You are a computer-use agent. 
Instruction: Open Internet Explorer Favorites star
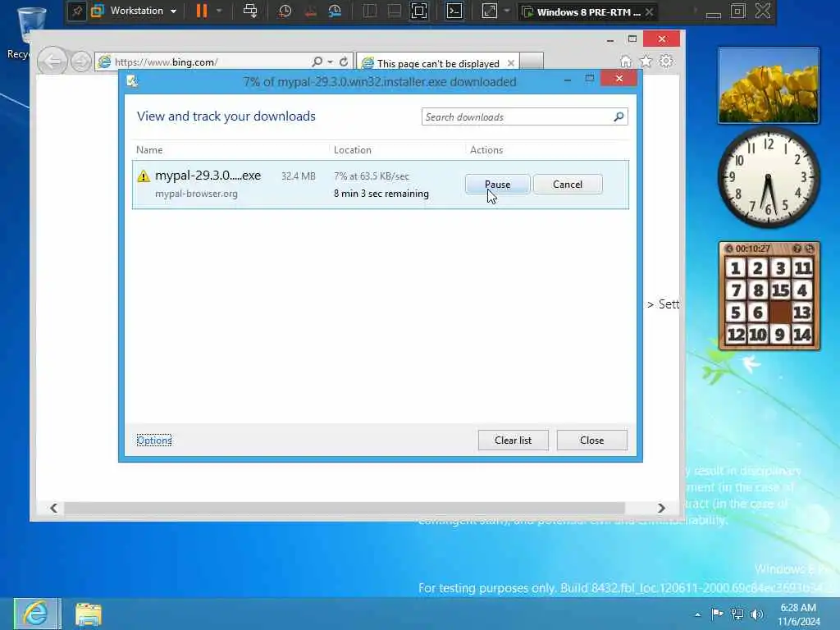pyautogui.click(x=646, y=62)
